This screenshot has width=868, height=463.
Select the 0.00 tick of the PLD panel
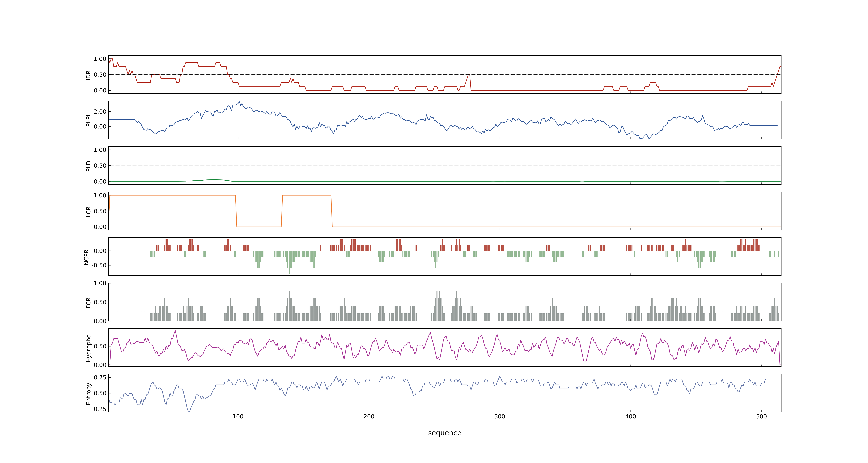(100, 181)
